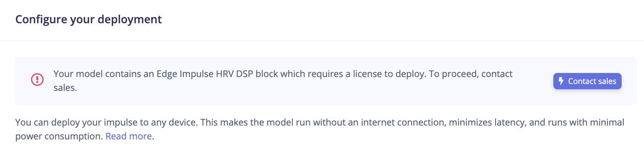Open the Read more link
This screenshot has height=150, width=644.
(x=128, y=136)
